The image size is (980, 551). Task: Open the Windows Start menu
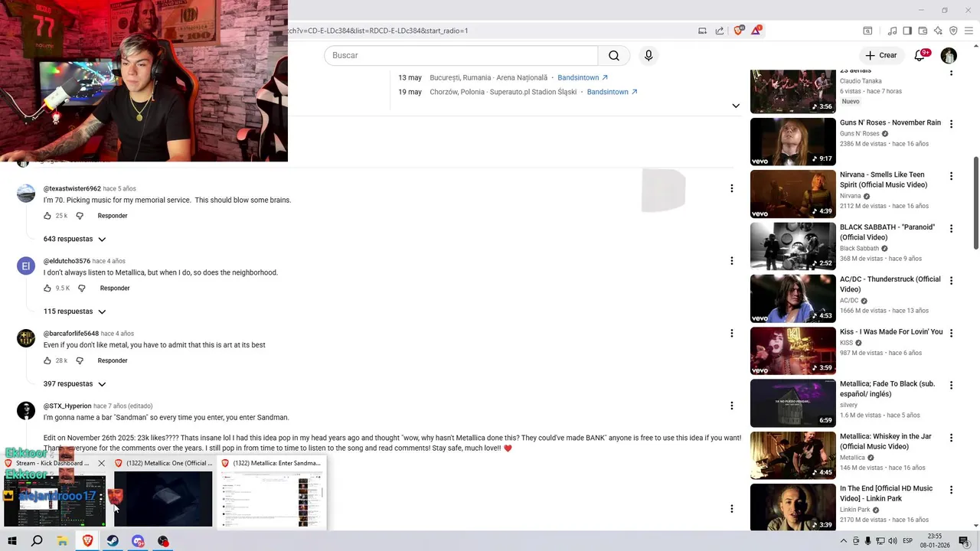click(11, 541)
